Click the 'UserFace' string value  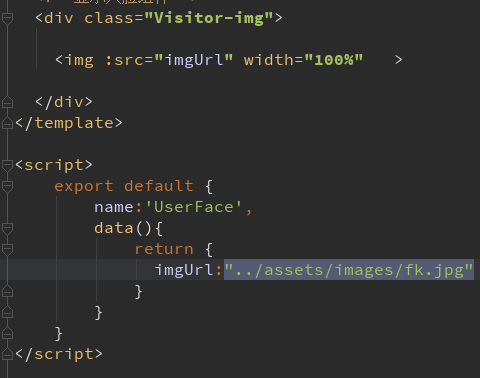(x=194, y=207)
